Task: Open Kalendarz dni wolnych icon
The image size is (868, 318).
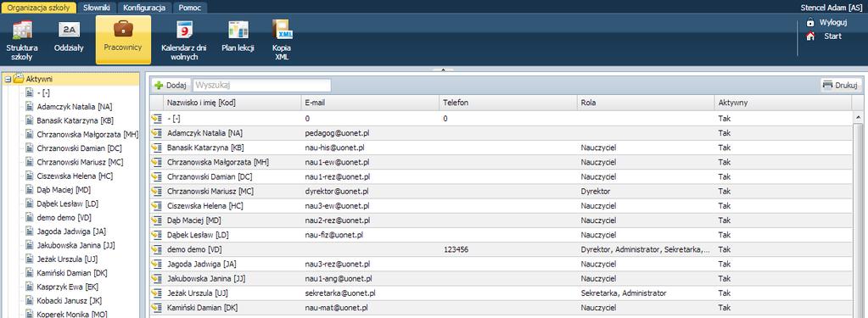Action: pos(184,30)
